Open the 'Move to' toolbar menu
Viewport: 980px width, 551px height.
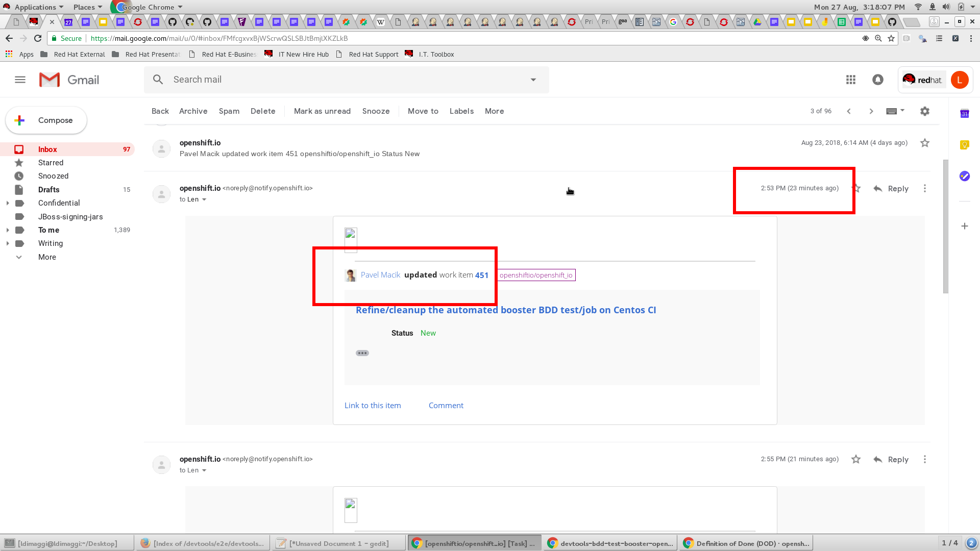[x=423, y=111]
